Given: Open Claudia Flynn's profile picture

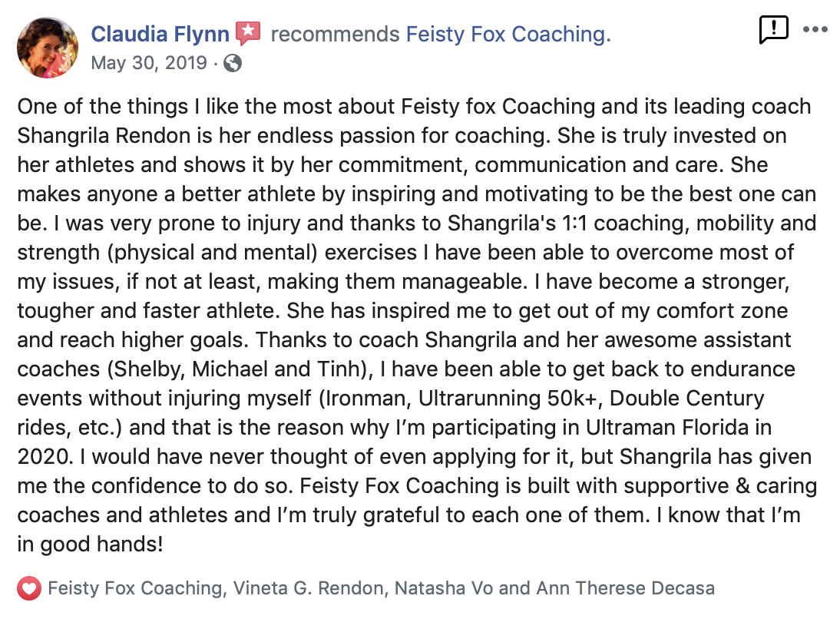Looking at the screenshot, I should [47, 48].
